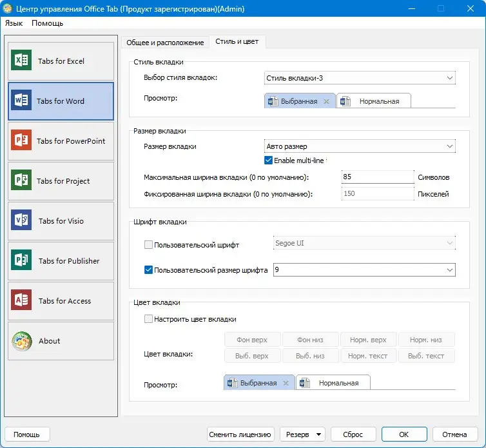Go to the Tabs for Visio icon

21,220
